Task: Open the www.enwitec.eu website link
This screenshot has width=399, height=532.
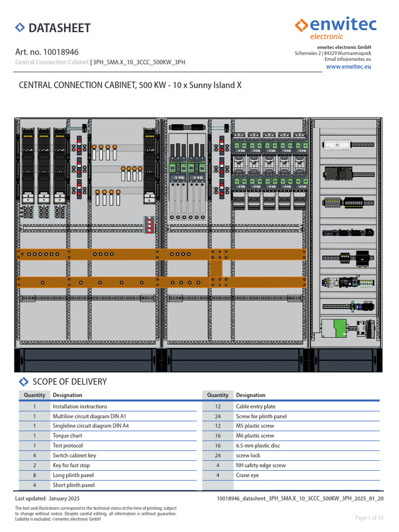Action: tap(349, 66)
